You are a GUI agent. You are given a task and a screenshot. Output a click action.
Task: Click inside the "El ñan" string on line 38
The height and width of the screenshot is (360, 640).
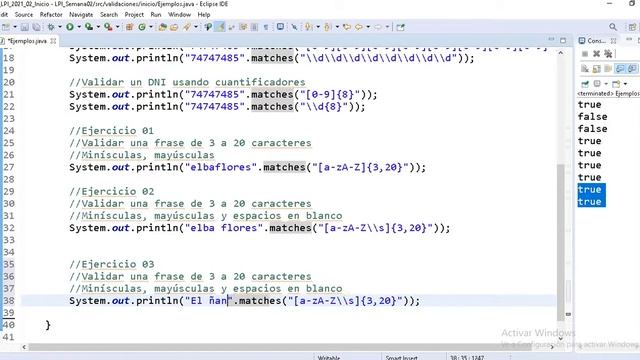[209, 301]
